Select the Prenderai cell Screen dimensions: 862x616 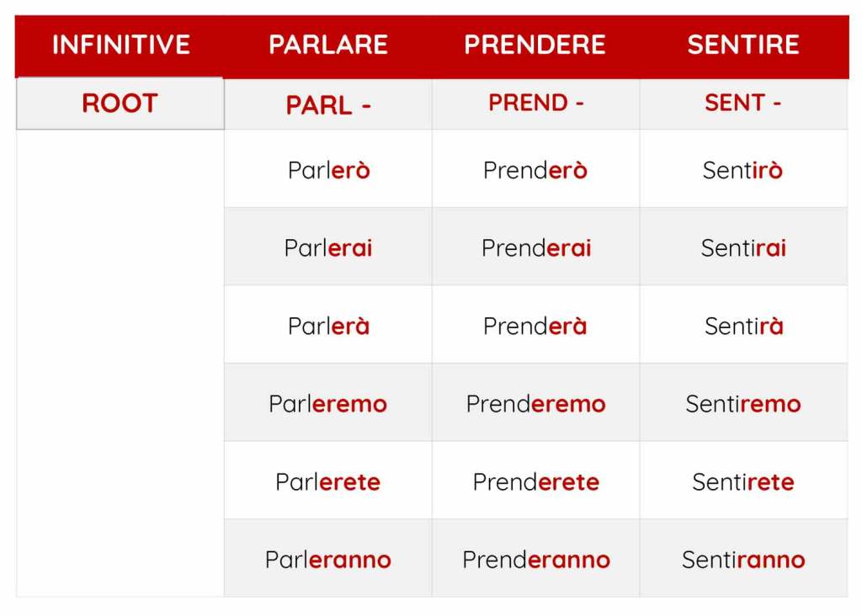coord(535,248)
